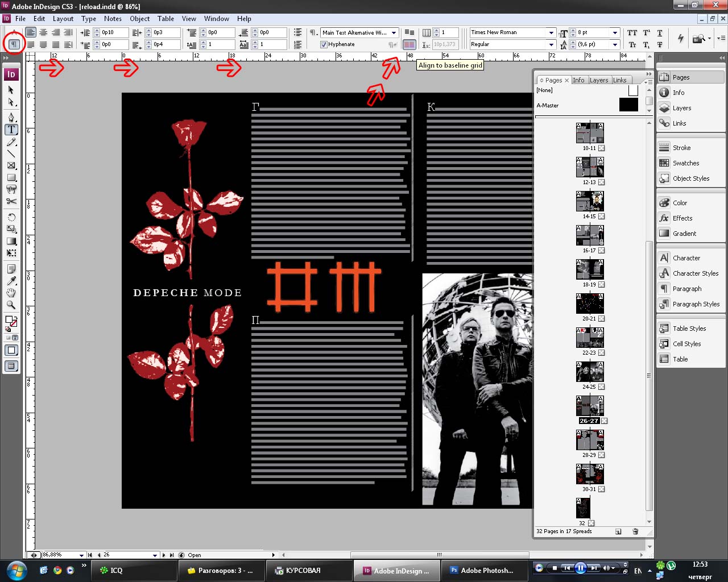The image size is (728, 582).
Task: Switch to the Layers tab
Action: [599, 80]
